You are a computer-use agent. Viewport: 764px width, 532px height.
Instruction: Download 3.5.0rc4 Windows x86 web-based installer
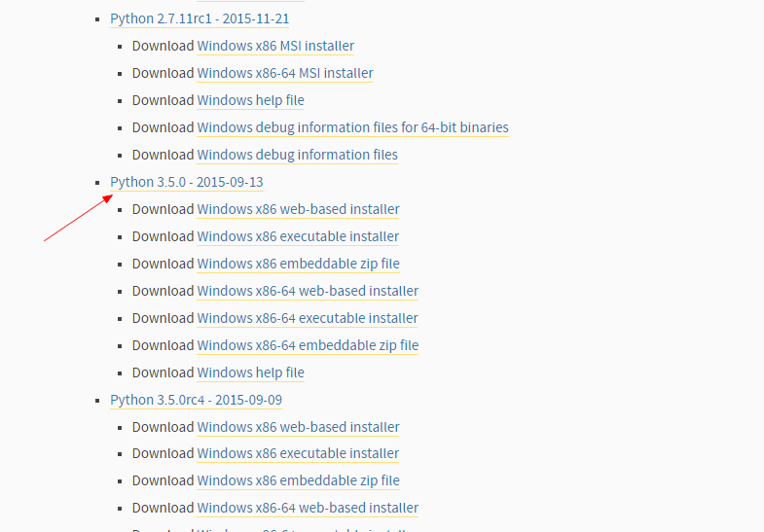[298, 428]
